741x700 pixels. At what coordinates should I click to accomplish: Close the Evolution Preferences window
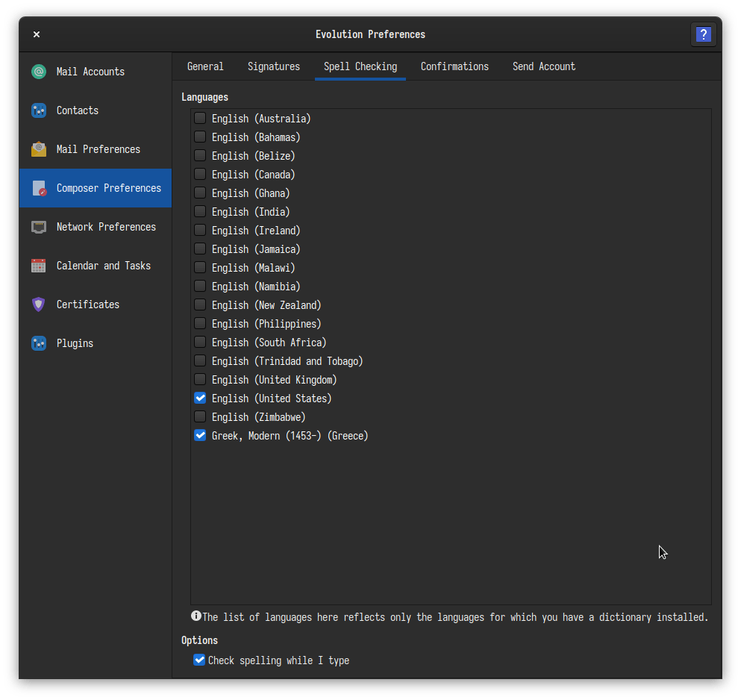(37, 34)
